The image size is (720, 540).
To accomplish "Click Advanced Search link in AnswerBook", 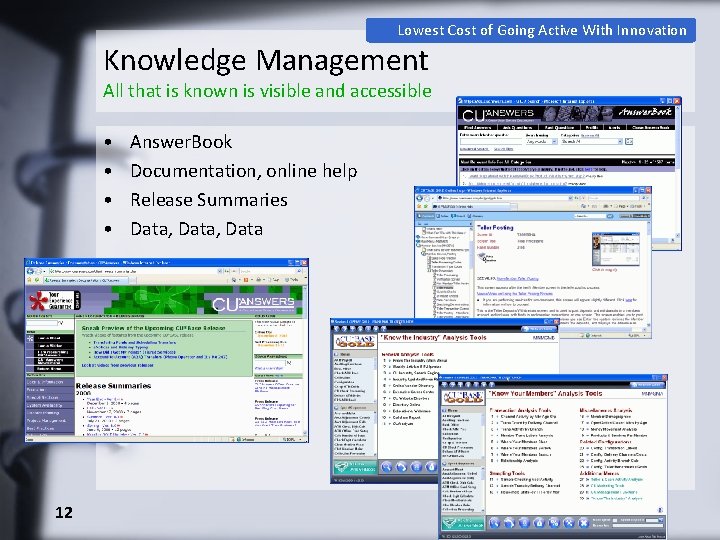I will coord(474,149).
